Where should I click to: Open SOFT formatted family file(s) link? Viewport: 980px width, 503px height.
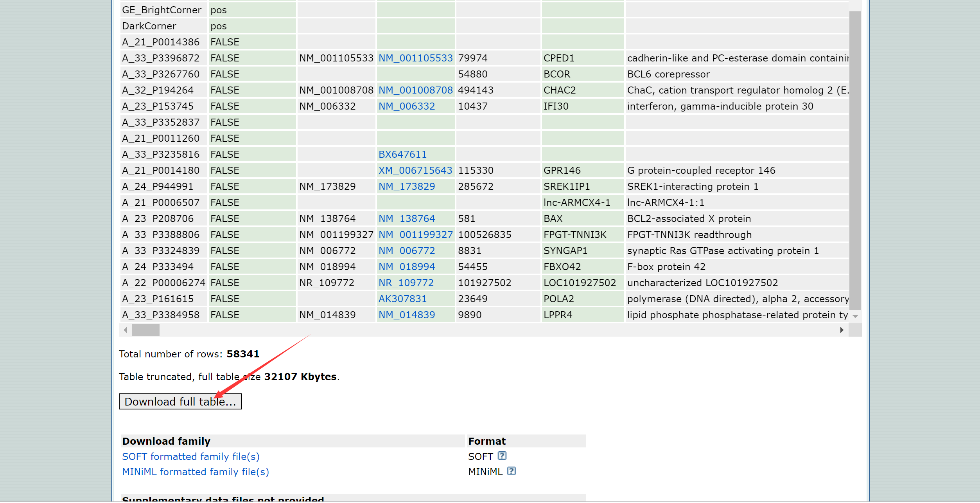click(190, 457)
